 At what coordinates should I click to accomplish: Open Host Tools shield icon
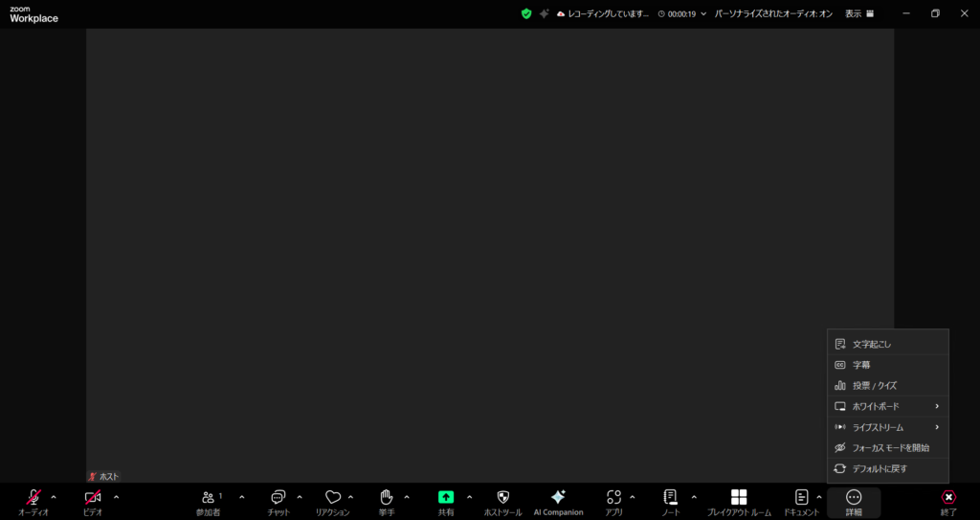tap(503, 498)
